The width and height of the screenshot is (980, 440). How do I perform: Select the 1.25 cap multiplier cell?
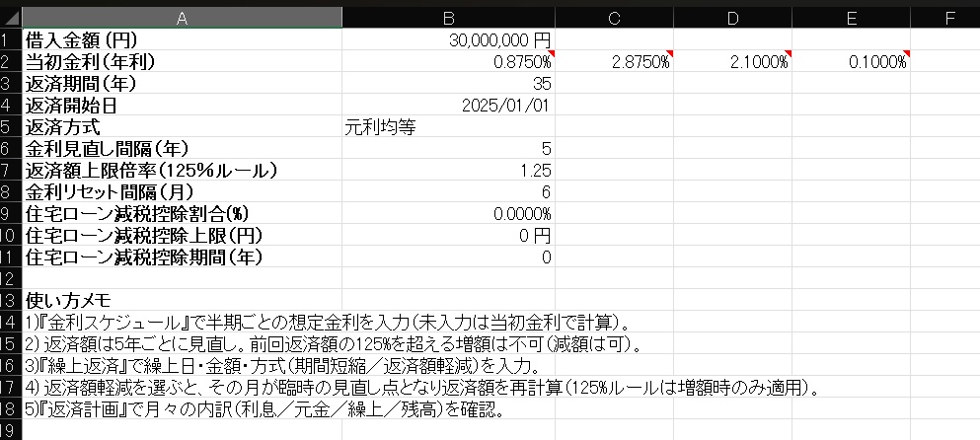(448, 170)
